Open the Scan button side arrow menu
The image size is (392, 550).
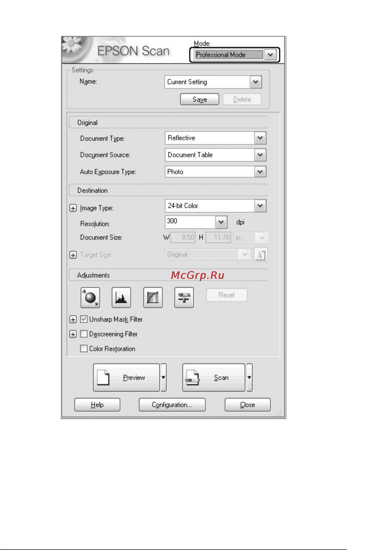250,378
